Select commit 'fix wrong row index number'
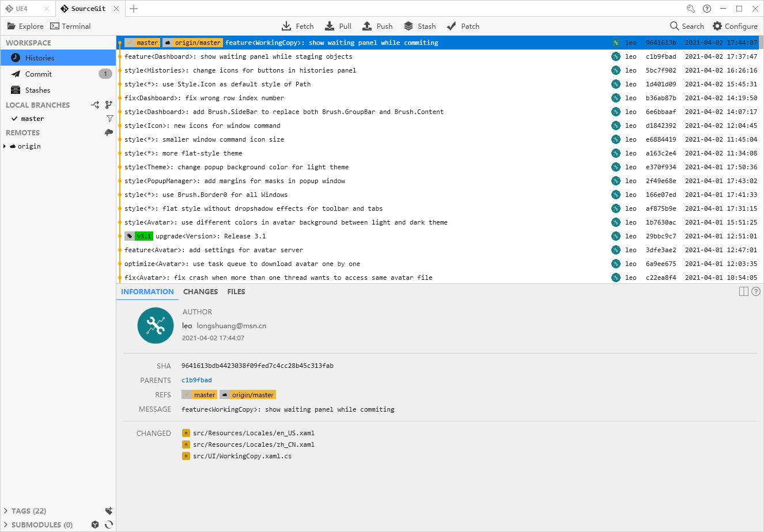The height and width of the screenshot is (532, 764). 438,98
